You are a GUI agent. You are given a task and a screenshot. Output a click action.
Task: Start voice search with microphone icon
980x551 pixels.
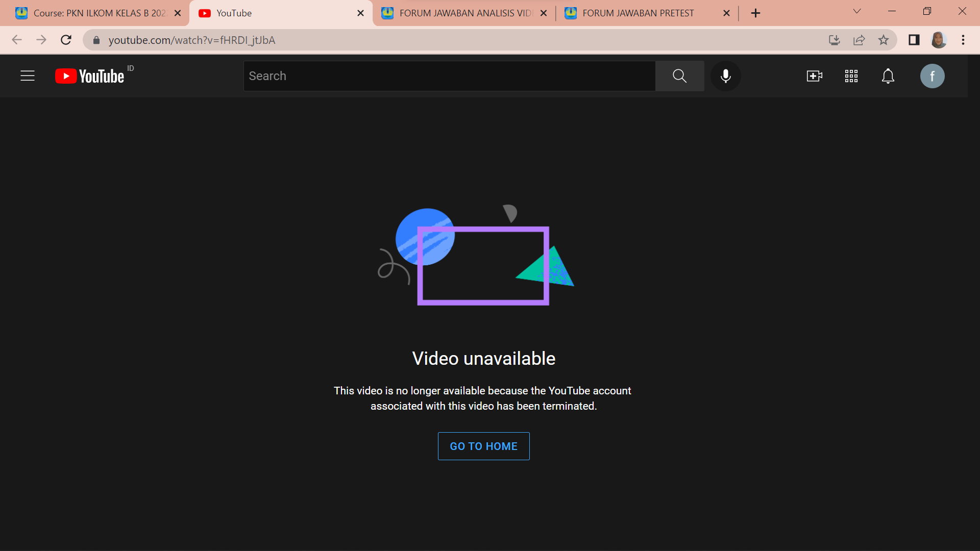click(725, 76)
